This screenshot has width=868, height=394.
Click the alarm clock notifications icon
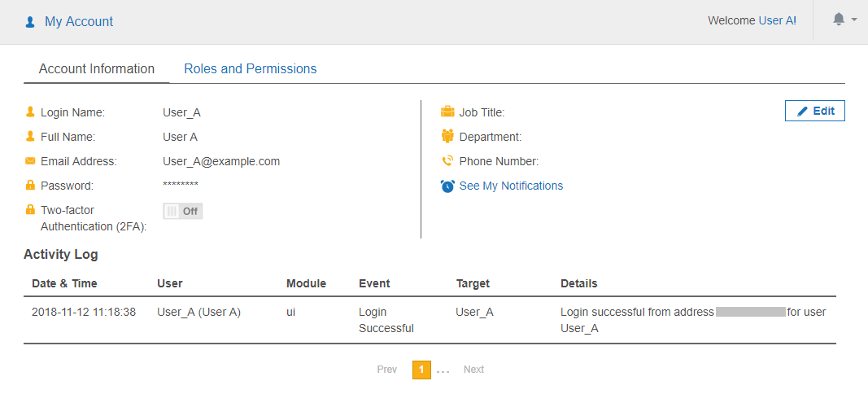pyautogui.click(x=447, y=186)
